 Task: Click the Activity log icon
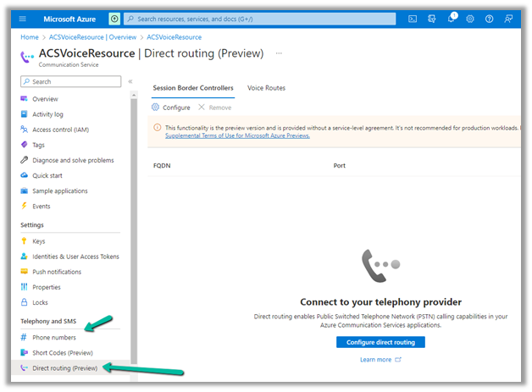point(24,114)
